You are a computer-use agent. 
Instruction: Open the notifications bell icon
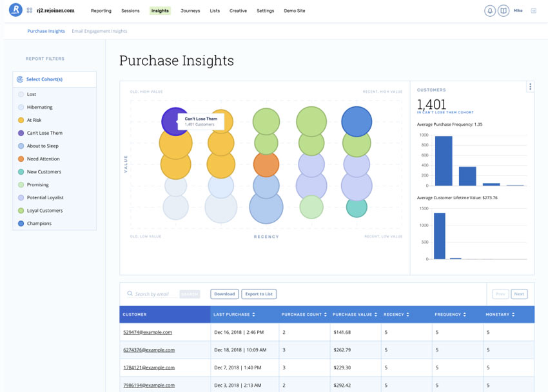[490, 11]
